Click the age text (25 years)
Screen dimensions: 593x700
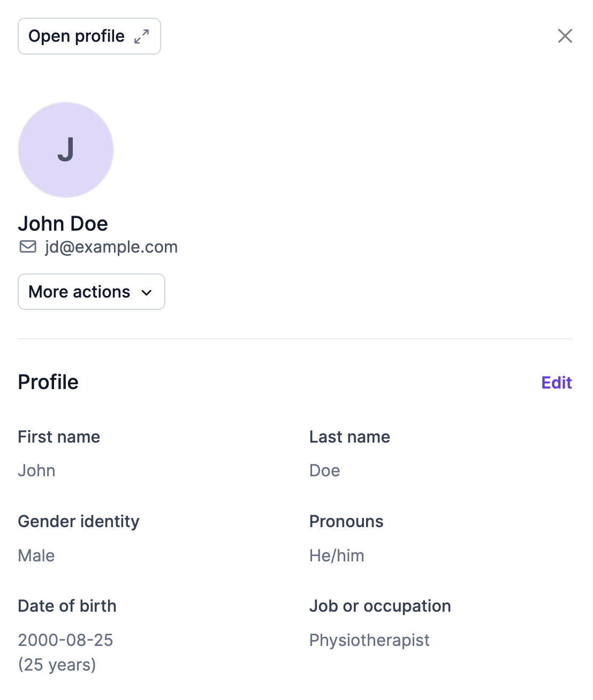click(57, 665)
